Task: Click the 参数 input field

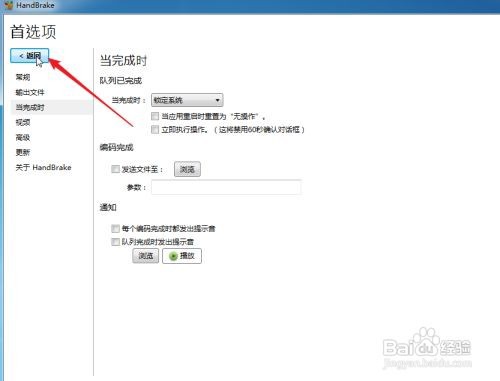Action: point(226,187)
